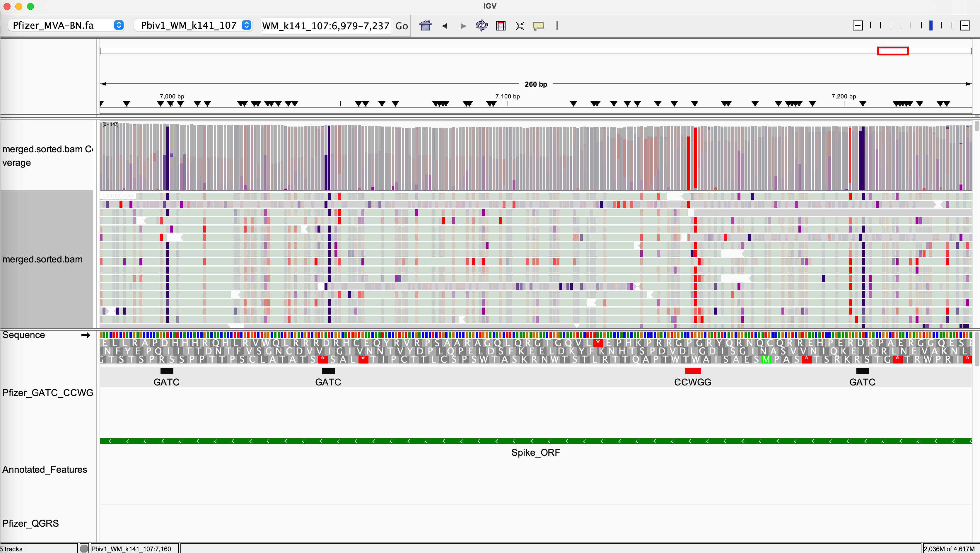Image resolution: width=980 pixels, height=553 pixels.
Task: Select the merged.sorted.bam track name
Action: pos(42,260)
